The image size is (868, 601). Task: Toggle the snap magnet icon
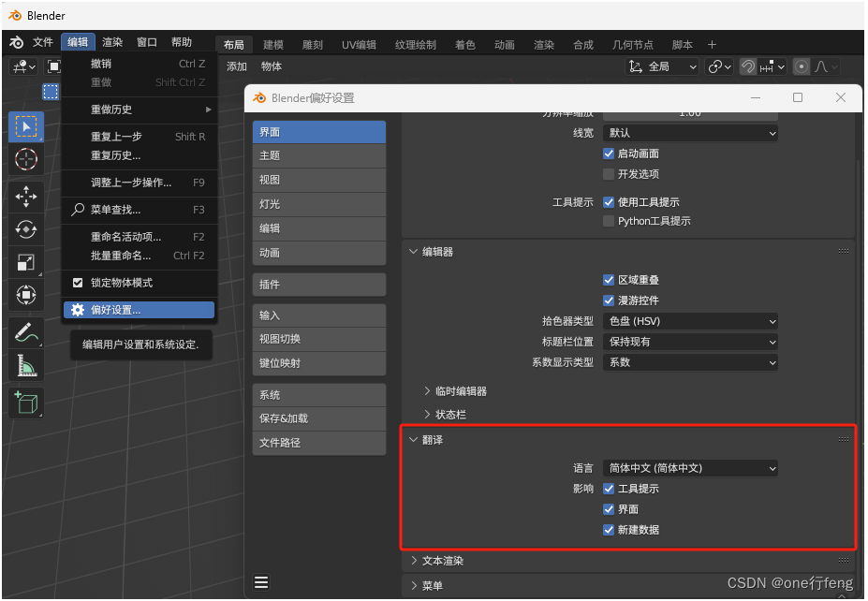(x=748, y=67)
